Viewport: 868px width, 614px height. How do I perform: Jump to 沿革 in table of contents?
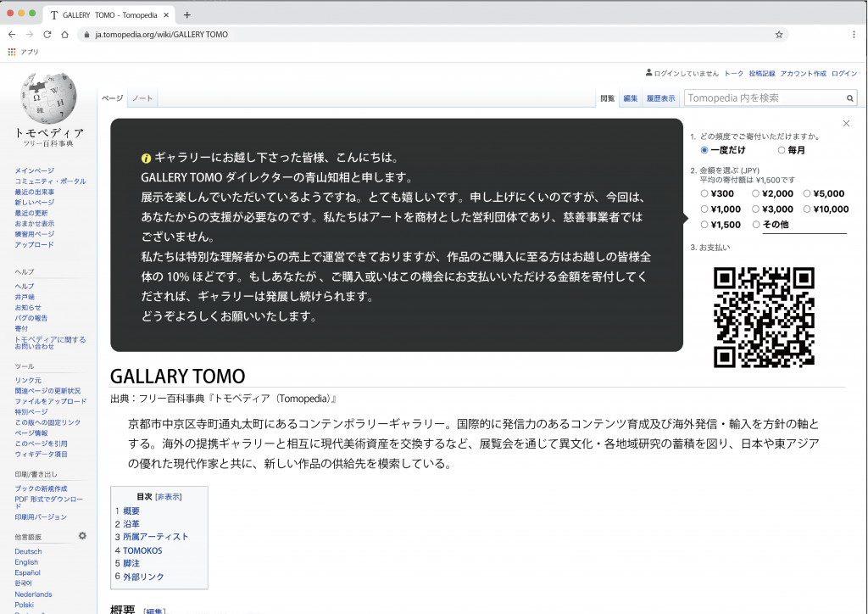pyautogui.click(x=131, y=524)
